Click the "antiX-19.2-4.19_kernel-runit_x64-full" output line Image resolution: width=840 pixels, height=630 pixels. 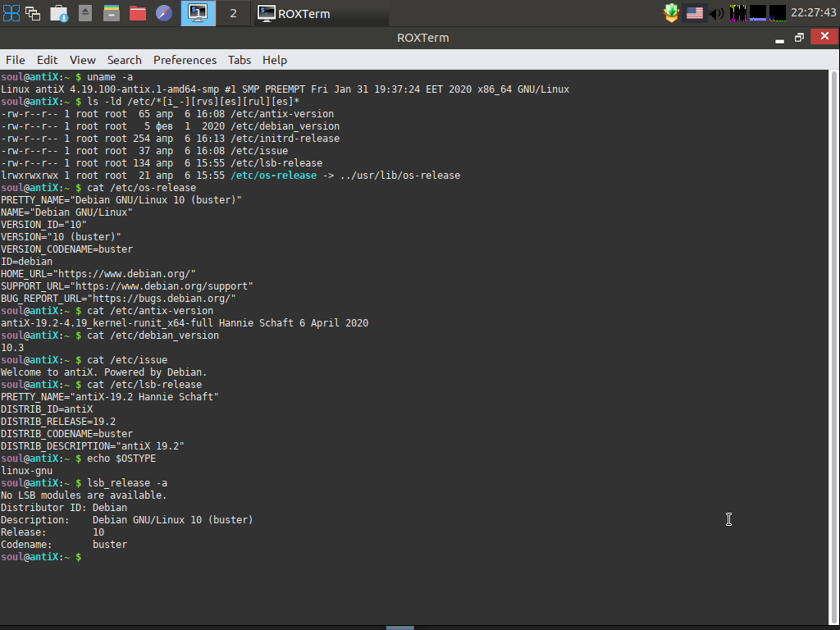[x=185, y=323]
